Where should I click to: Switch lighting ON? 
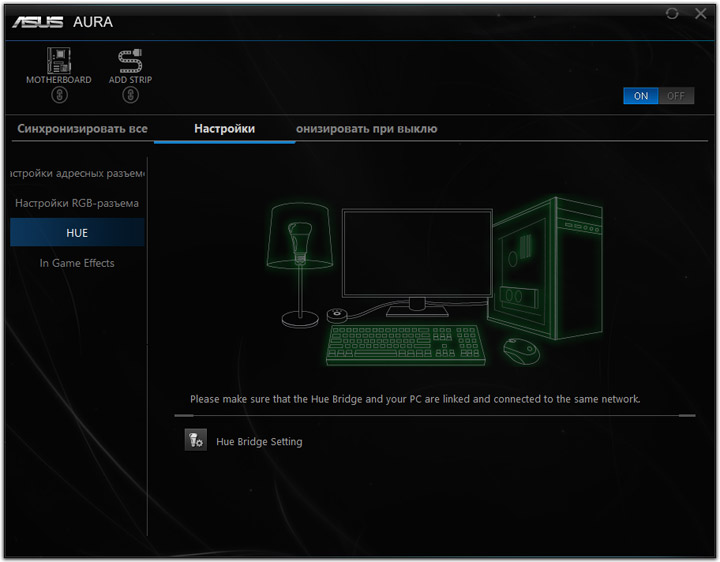pos(641,96)
